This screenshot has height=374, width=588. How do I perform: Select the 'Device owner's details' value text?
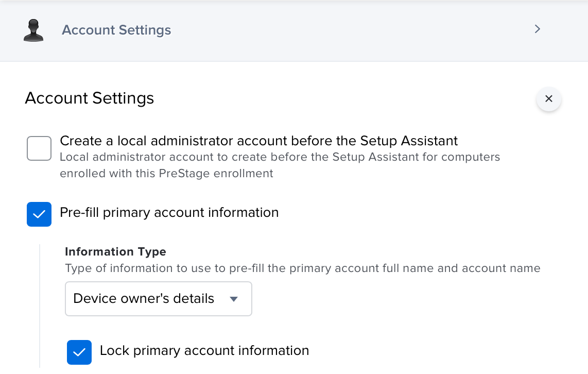(144, 299)
